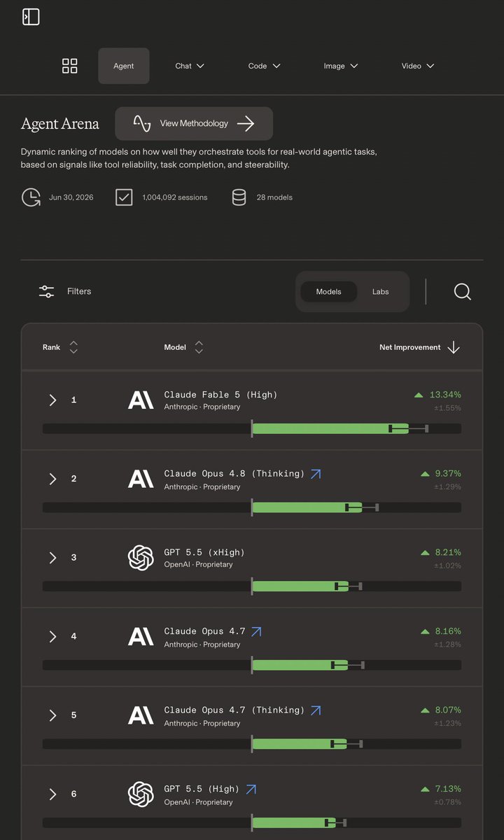Click Anthropic logo on rank 5 row

[x=141, y=715]
